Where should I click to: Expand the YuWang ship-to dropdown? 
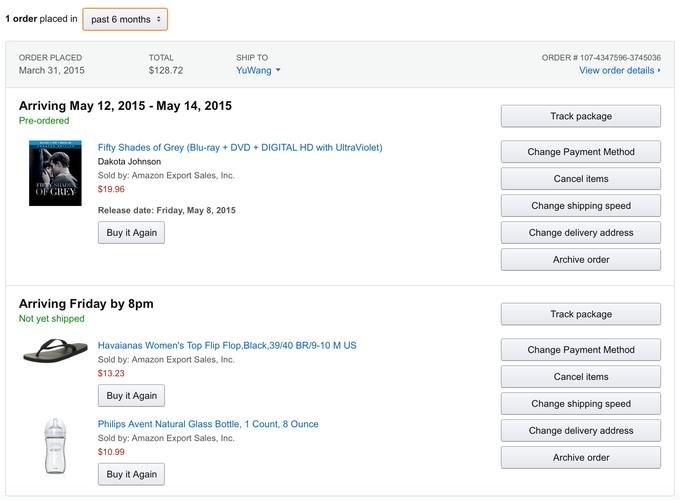pyautogui.click(x=258, y=71)
